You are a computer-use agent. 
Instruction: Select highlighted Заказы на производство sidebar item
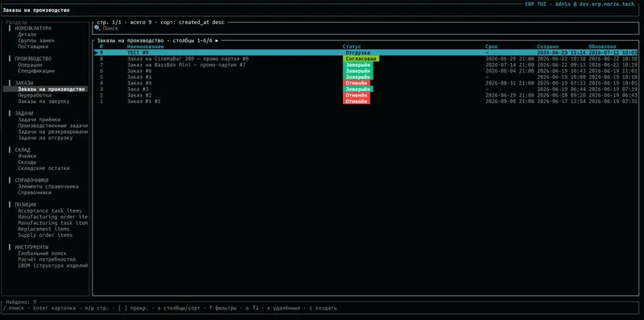click(x=45, y=89)
